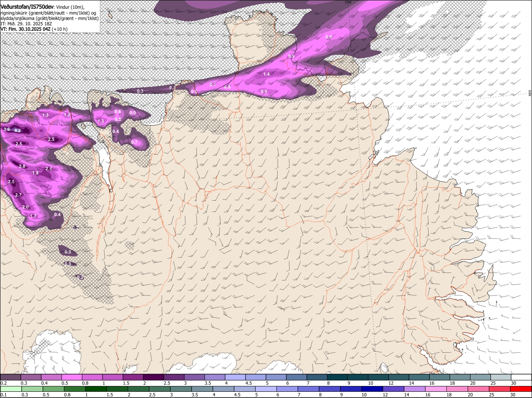Select lower rain scale swatch starting at 0.5
532x398 pixels.
coord(53,389)
